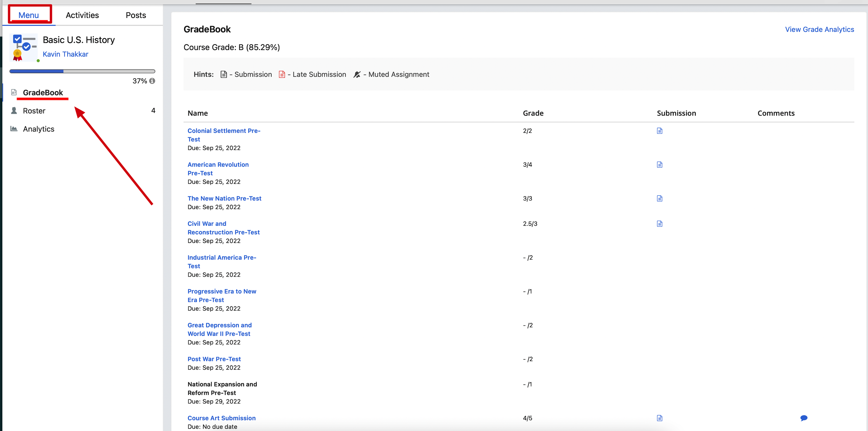Click the Grade column header
Image resolution: width=868 pixels, height=431 pixels.
tap(533, 113)
